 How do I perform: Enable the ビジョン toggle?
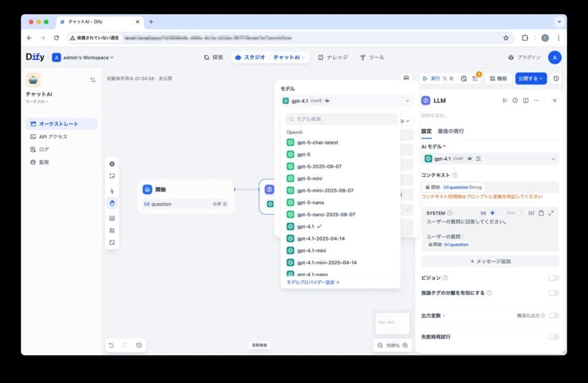[553, 277]
